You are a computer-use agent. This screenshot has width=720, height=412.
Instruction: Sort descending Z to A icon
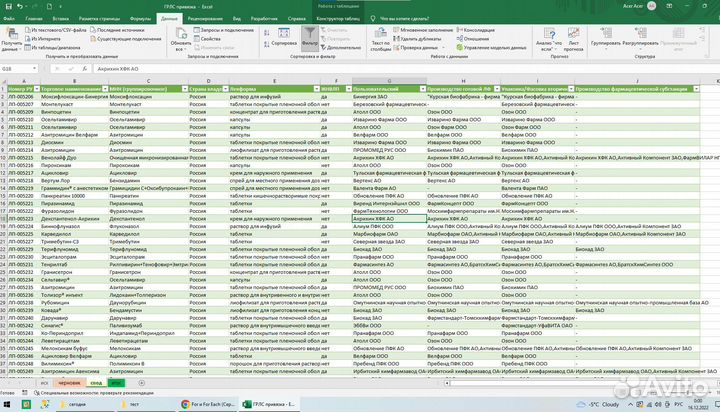tap(267, 44)
